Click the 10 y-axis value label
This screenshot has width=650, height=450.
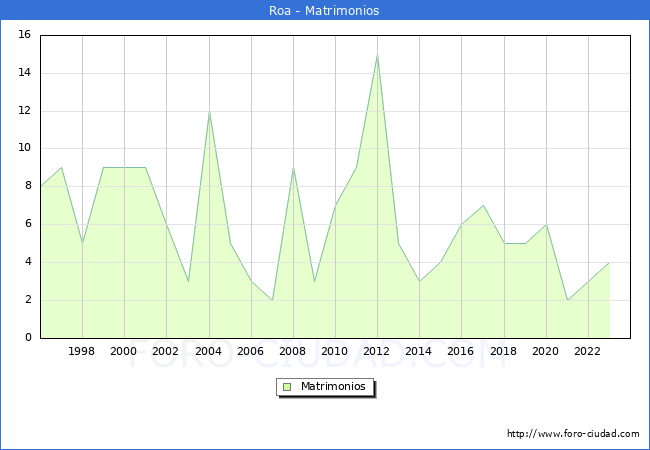coord(24,148)
